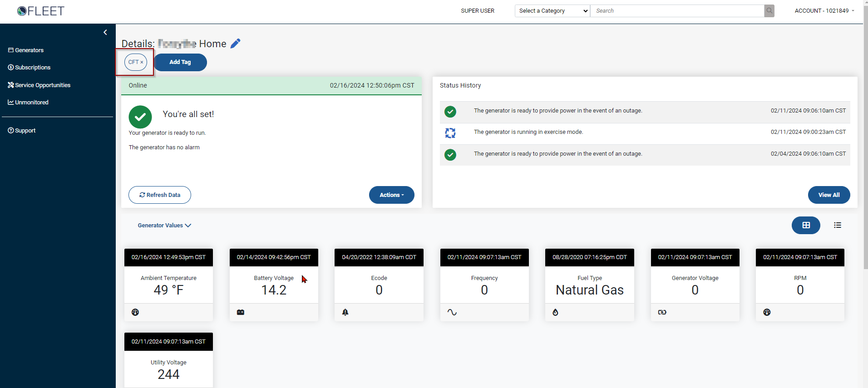Click the Battery Voltage battery icon
Viewport: 868px width, 388px height.
click(x=241, y=312)
